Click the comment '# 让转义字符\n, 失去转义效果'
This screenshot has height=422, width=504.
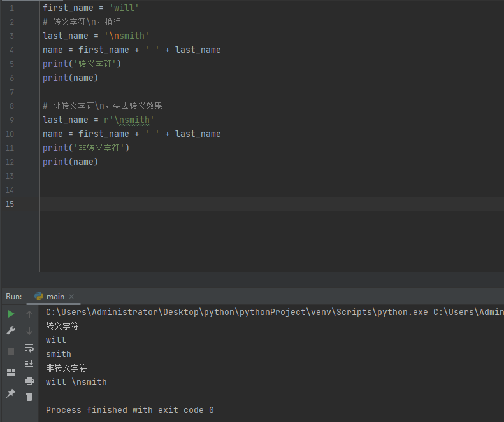[x=103, y=106]
